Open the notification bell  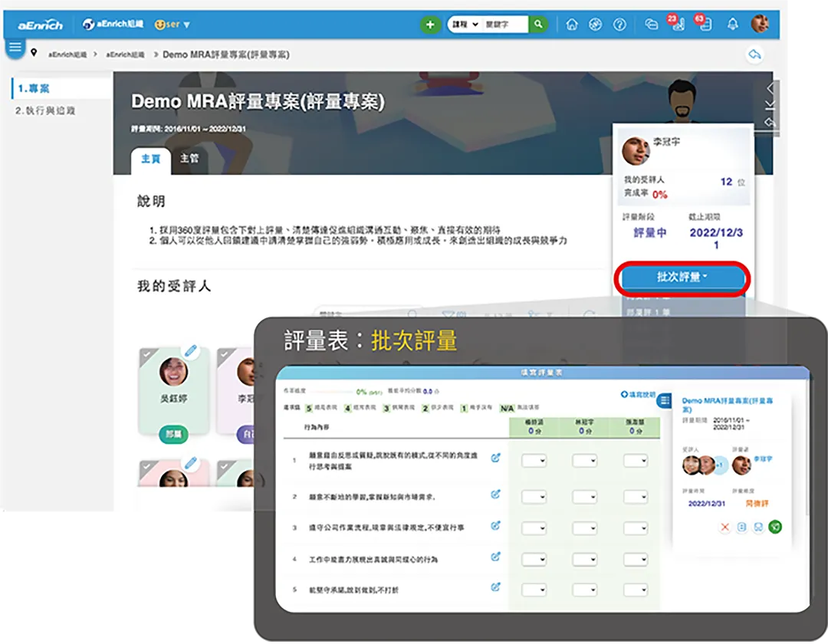[732, 25]
